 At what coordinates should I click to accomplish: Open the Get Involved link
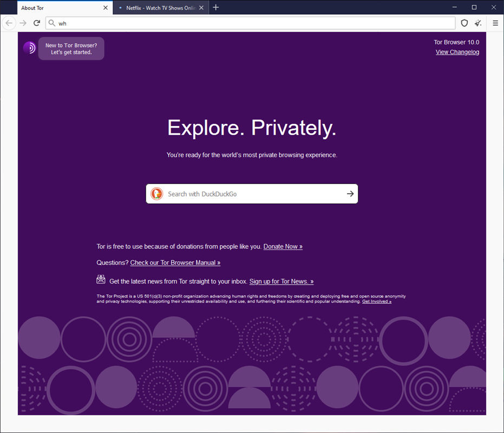pyautogui.click(x=377, y=301)
